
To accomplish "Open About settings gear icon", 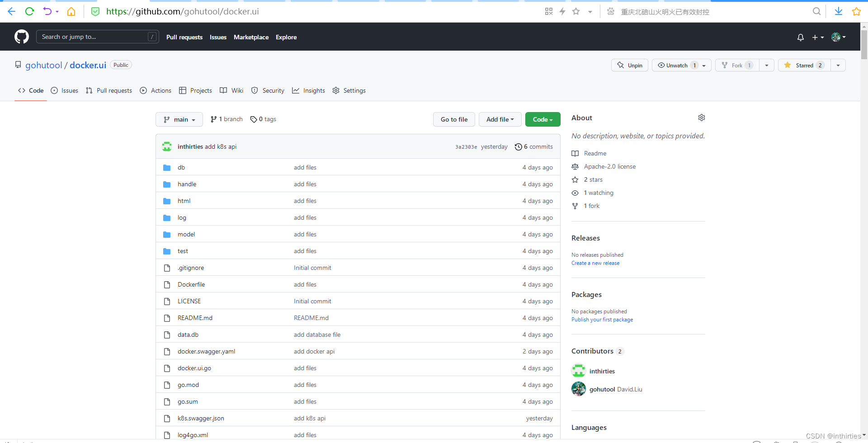I will point(701,118).
